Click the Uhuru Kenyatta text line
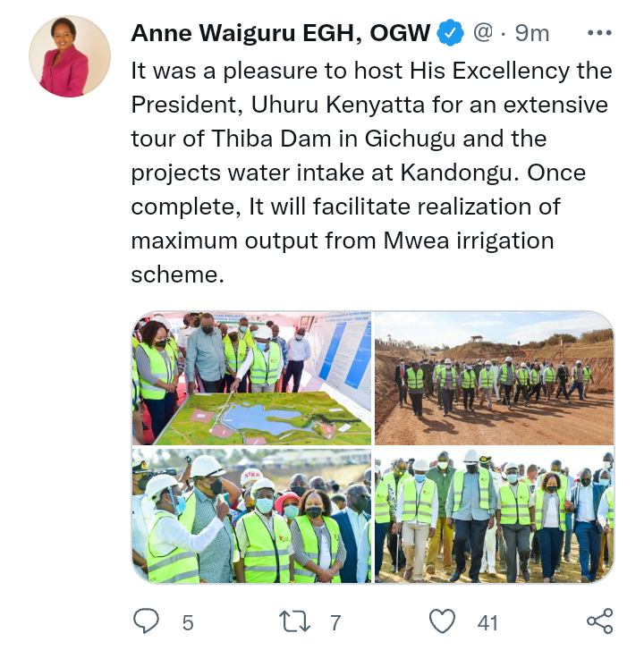Screen dimensions: 644x650 coord(369,105)
